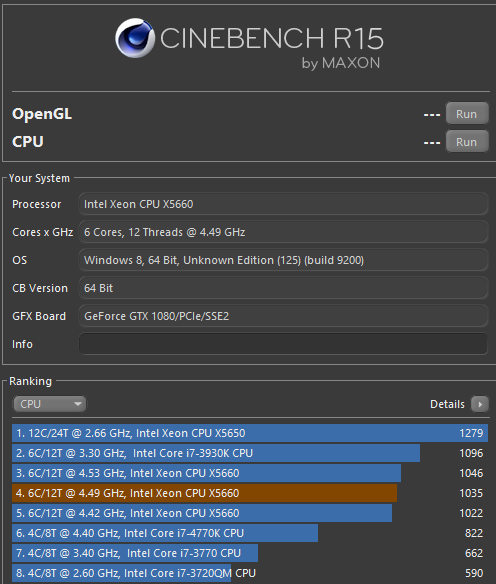This screenshot has width=496, height=584.
Task: Select ranking entry 5 scoring 1022
Action: [x=250, y=513]
